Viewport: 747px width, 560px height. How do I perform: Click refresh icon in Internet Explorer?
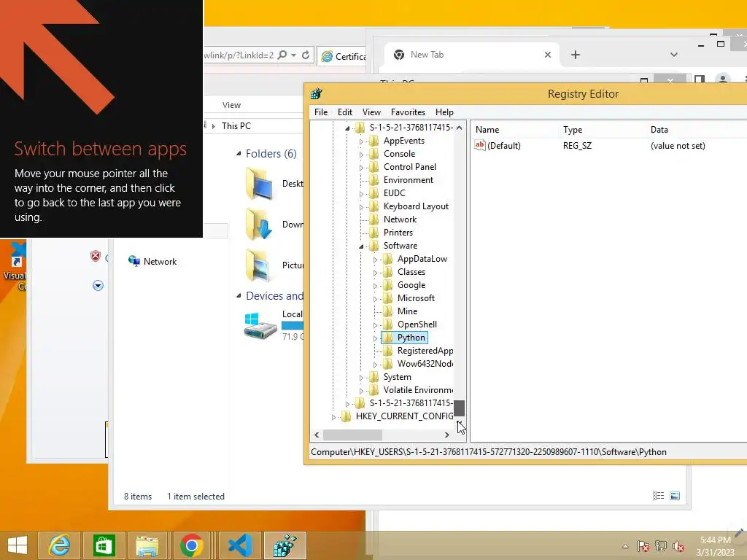306,55
